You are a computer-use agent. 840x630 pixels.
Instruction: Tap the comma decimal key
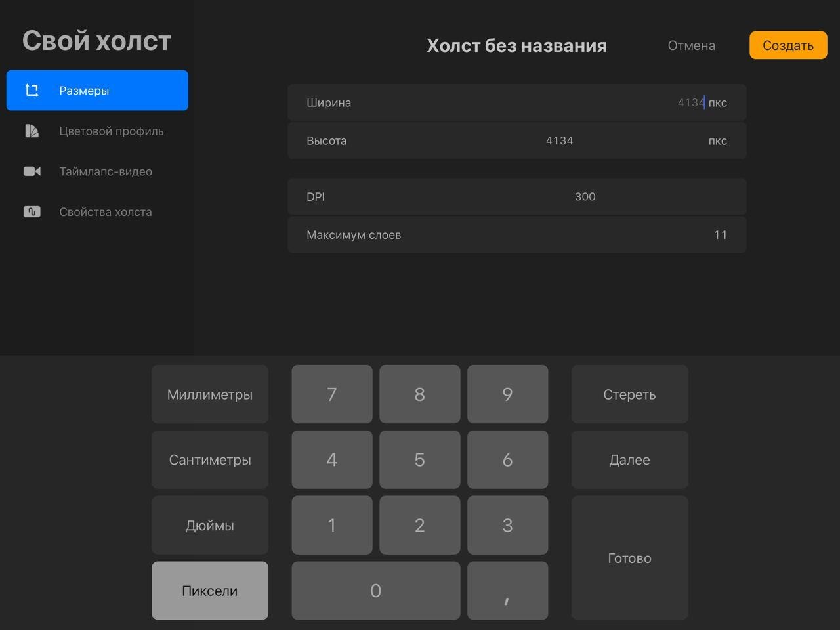click(x=507, y=591)
